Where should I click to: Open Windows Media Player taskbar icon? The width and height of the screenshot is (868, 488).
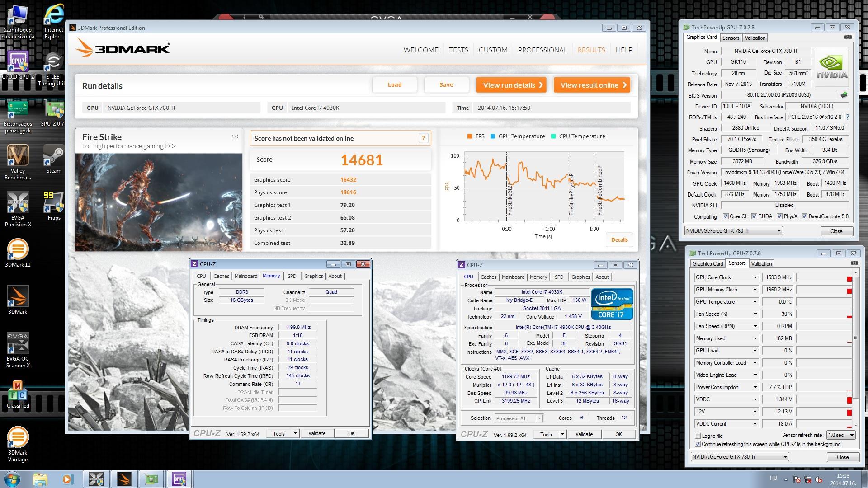tap(67, 479)
